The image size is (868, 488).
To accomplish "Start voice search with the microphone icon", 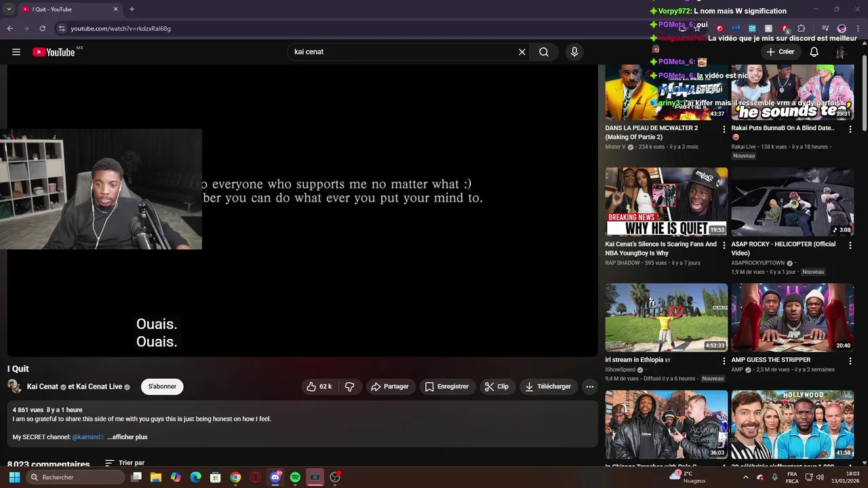I will click(574, 52).
